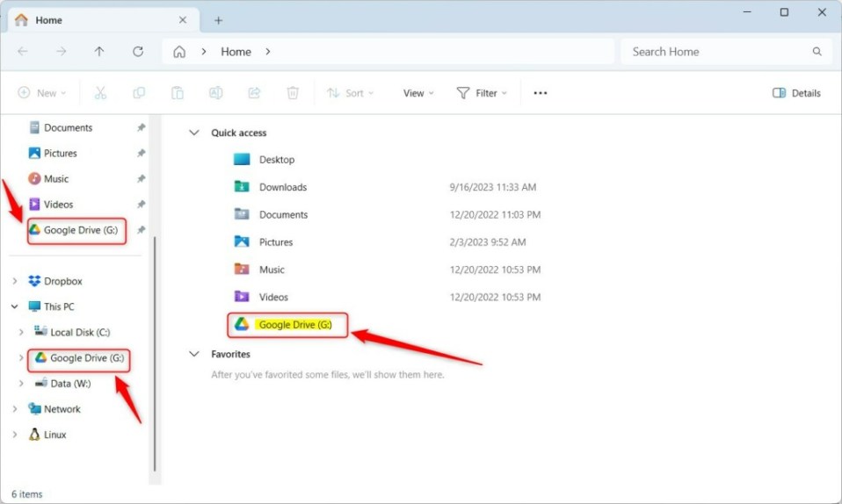Collapse the Quick access section
The height and width of the screenshot is (504, 842).
coord(194,133)
